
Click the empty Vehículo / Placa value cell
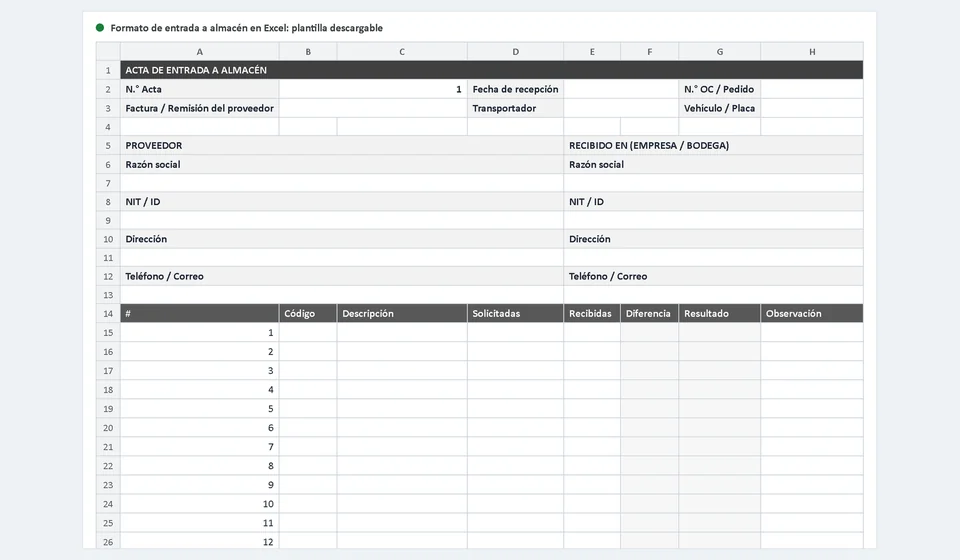(x=812, y=108)
